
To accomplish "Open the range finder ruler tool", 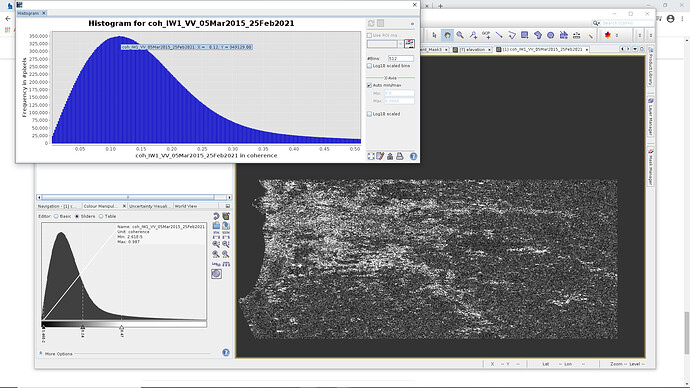I will coord(576,35).
